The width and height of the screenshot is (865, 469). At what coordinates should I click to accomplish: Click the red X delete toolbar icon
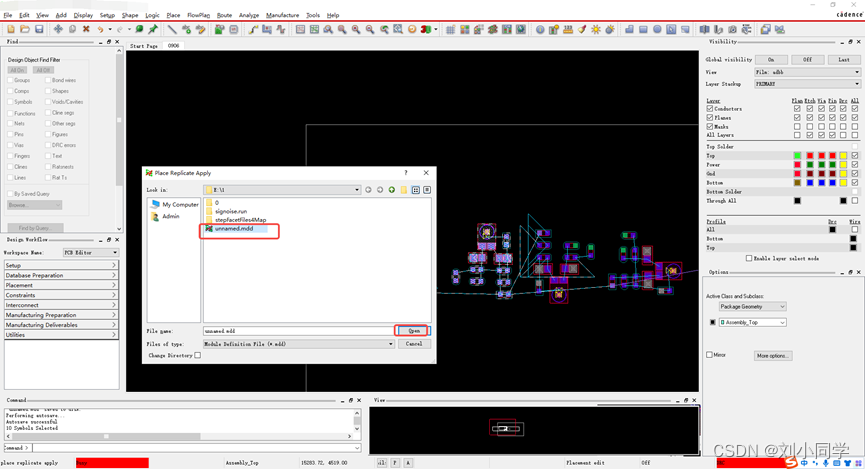(x=86, y=30)
